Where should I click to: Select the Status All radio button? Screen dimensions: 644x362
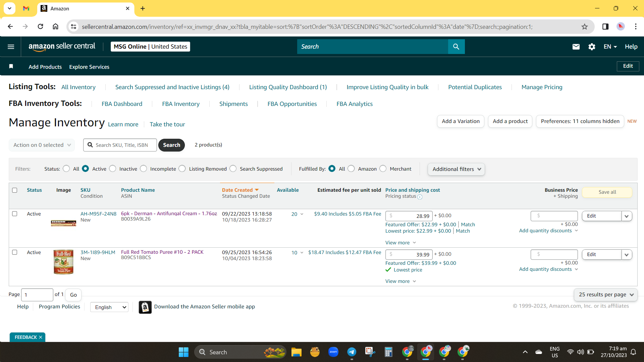pos(66,169)
